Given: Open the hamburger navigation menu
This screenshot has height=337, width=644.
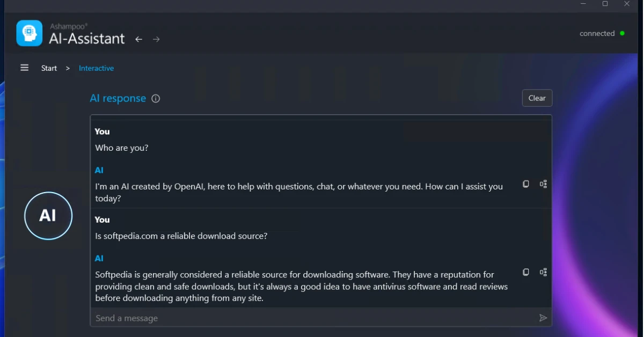Looking at the screenshot, I should (24, 68).
